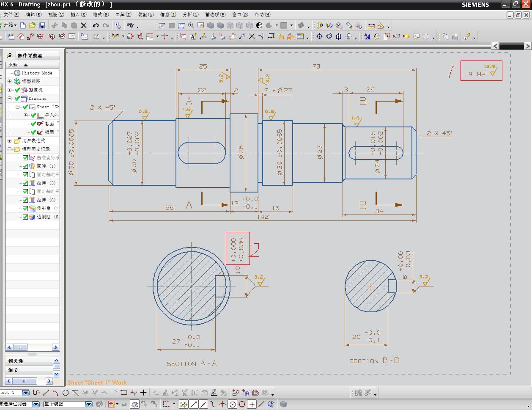This screenshot has width=532, height=410.
Task: Click the navigator horizontal scrollbar right arrow
Action: 55,347
